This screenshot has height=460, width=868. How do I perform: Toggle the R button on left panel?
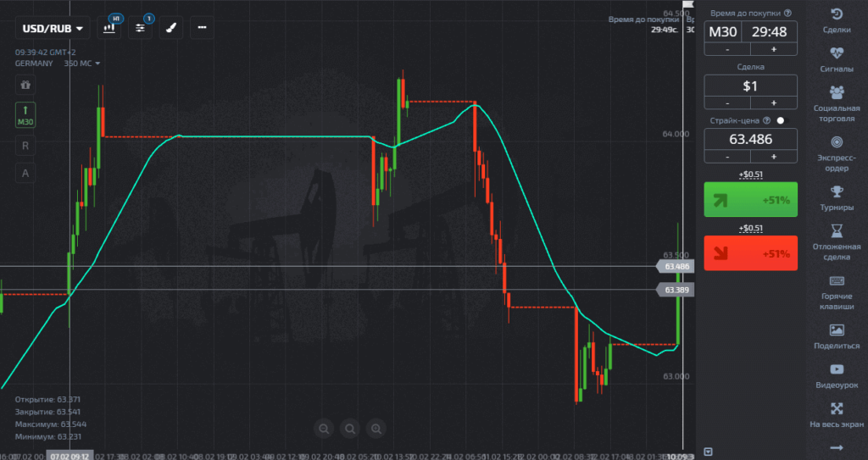pos(25,145)
